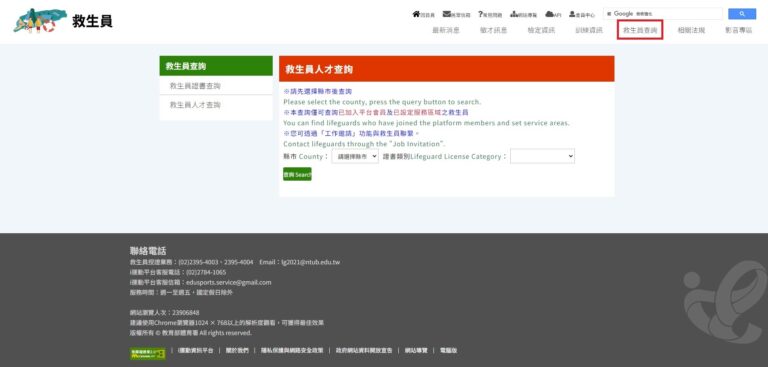The width and height of the screenshot is (768, 367).
Task: Open the 影音專區 menu item
Action: [x=739, y=30]
